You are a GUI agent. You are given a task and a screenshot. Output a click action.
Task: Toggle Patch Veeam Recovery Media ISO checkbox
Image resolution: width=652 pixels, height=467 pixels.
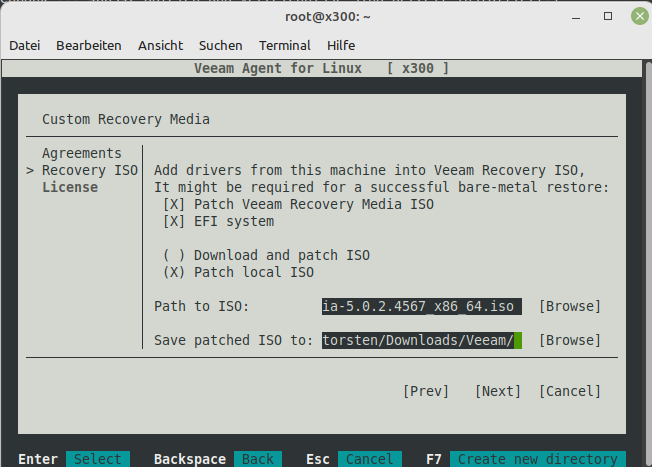click(298, 204)
